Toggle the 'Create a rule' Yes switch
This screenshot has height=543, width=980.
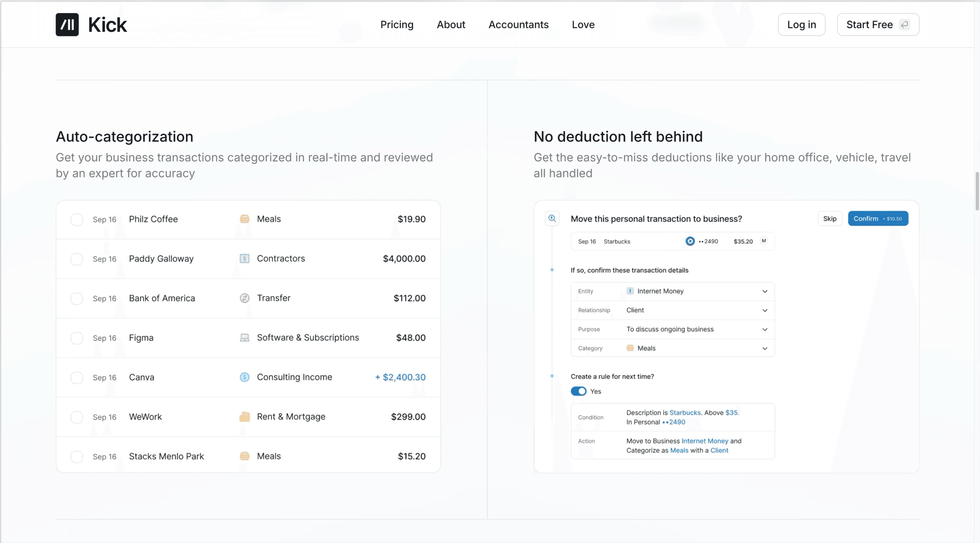coord(579,392)
